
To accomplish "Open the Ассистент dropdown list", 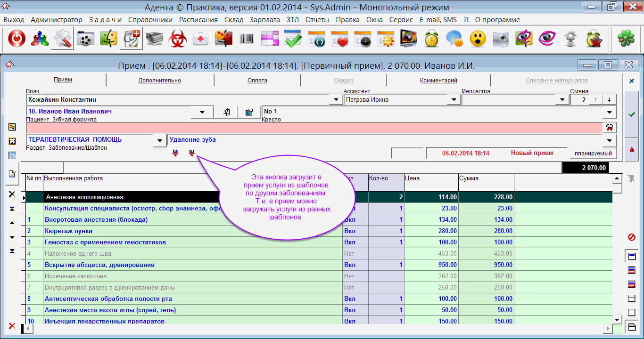I will (x=454, y=100).
